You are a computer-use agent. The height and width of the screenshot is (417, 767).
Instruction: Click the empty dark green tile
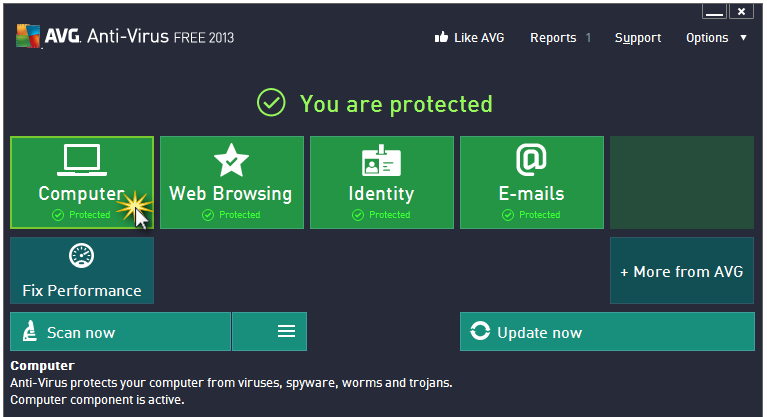coord(682,183)
